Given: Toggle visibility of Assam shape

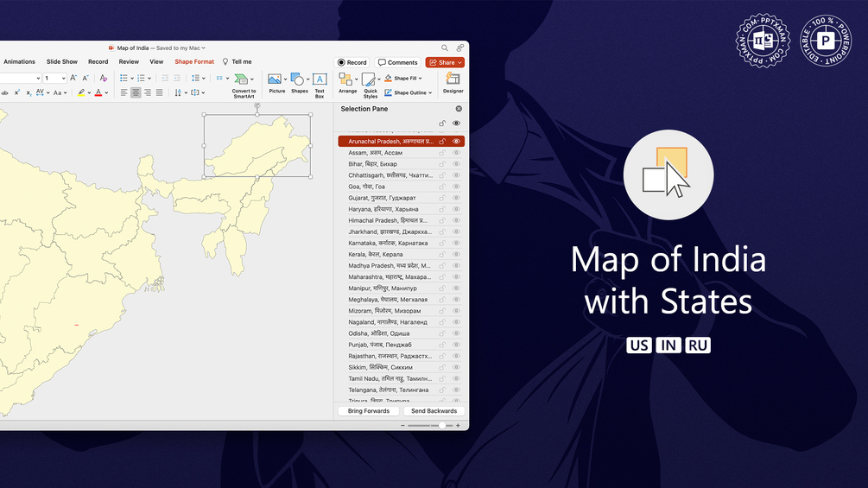Looking at the screenshot, I should pyautogui.click(x=456, y=153).
